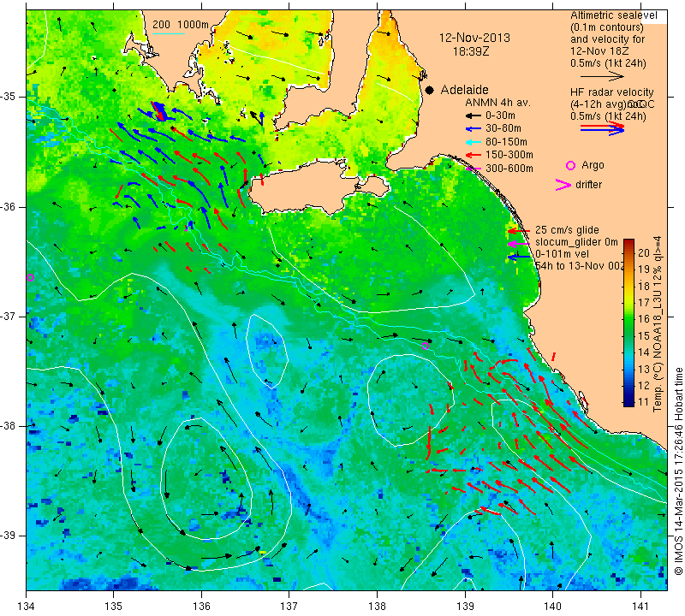Screen dimensions: 685x616
Task: Click the '13' temperature colorbar tick label
Action: pyautogui.click(x=644, y=370)
